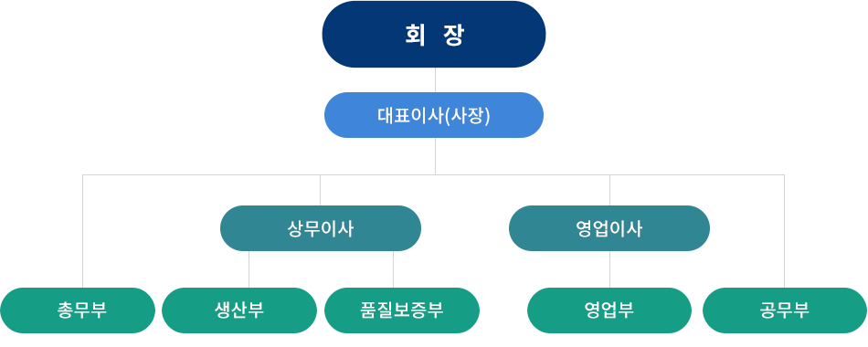Click connector line between 회장 and 대표이사(사장)
The width and height of the screenshot is (868, 347).
click(435, 79)
